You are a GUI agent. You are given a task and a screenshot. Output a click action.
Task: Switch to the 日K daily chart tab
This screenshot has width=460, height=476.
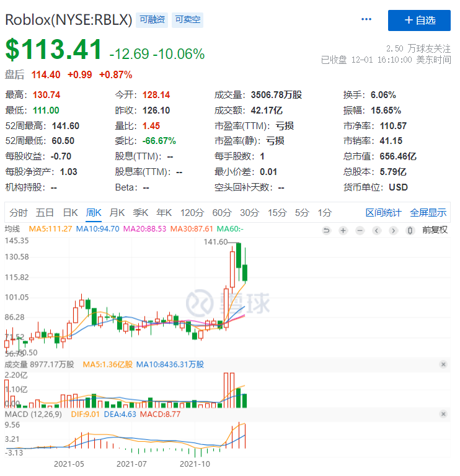[x=70, y=213]
